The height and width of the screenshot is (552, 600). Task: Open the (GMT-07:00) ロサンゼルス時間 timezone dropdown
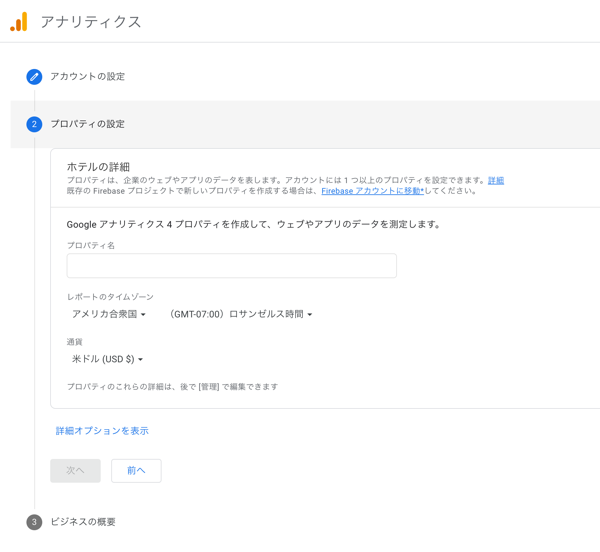pyautogui.click(x=241, y=314)
